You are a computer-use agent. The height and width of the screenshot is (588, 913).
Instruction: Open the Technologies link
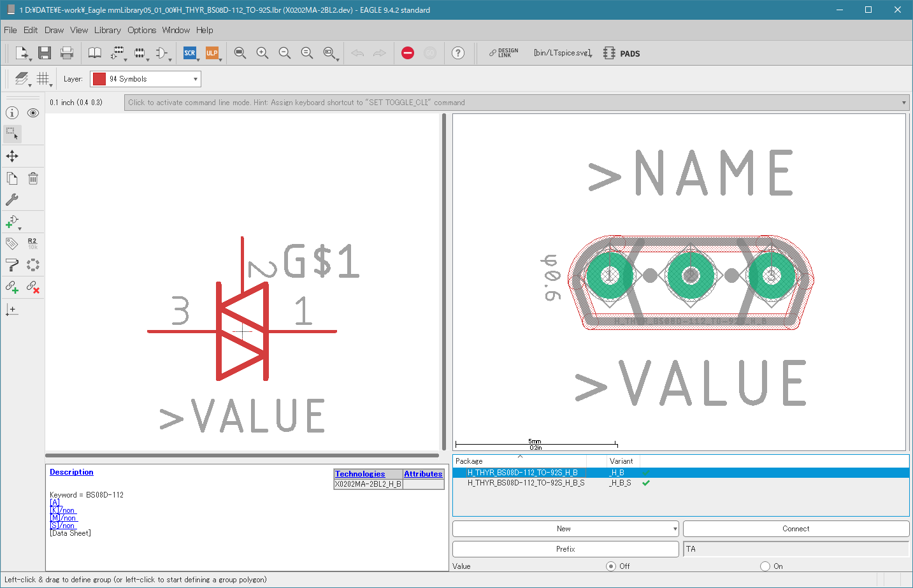click(360, 474)
